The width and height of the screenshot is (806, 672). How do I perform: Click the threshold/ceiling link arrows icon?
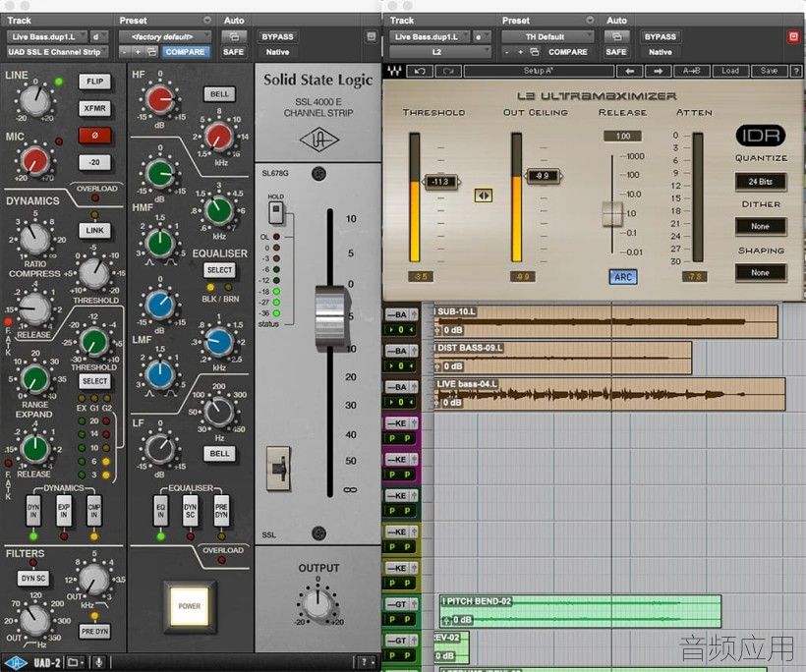point(484,196)
